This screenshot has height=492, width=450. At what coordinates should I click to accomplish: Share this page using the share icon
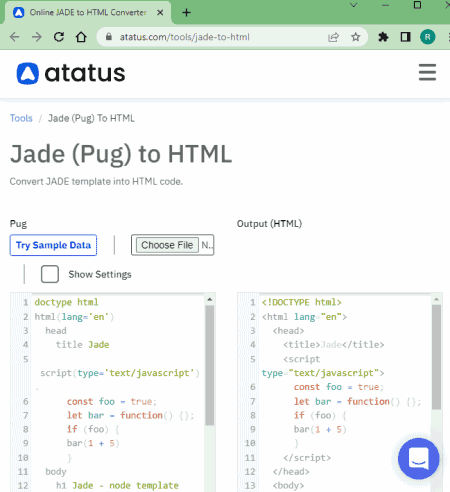pyautogui.click(x=333, y=37)
